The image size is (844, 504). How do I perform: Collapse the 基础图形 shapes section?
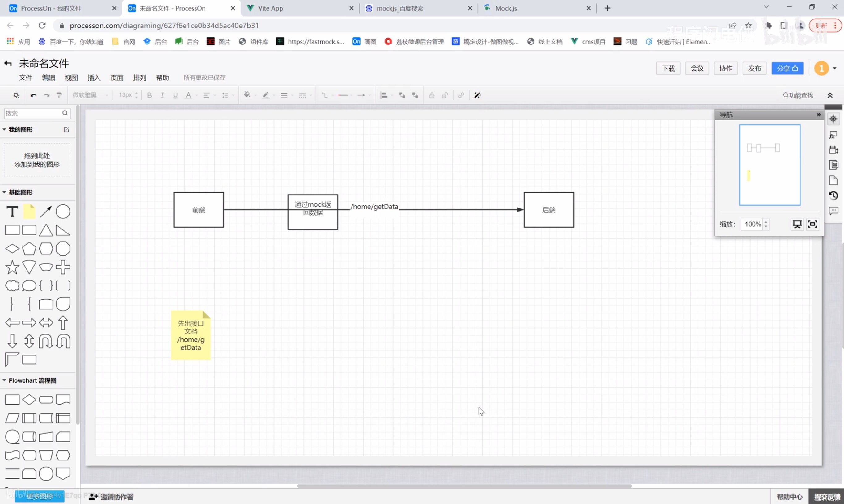point(4,192)
